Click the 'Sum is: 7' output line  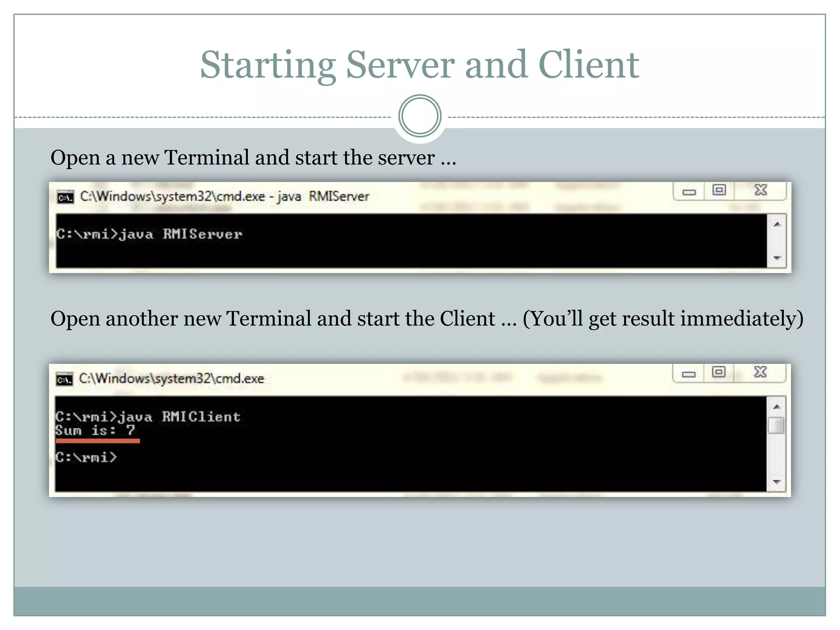tap(95, 431)
